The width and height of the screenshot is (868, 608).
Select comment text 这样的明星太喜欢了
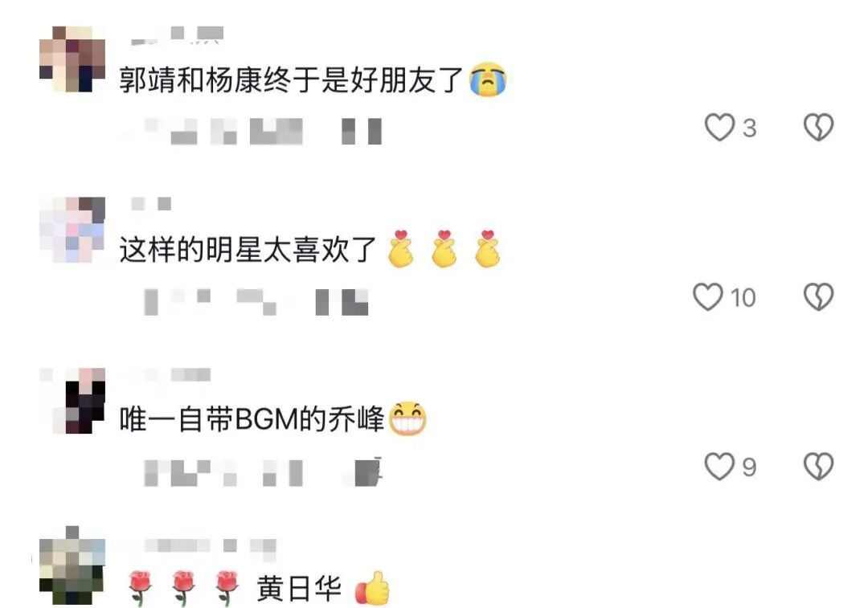click(248, 250)
